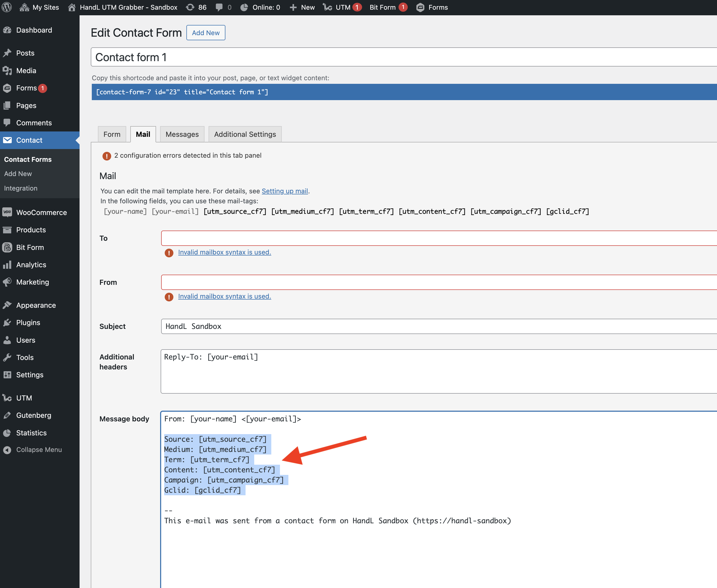
Task: Open Media library icon in sidebar
Action: pyautogui.click(x=7, y=71)
